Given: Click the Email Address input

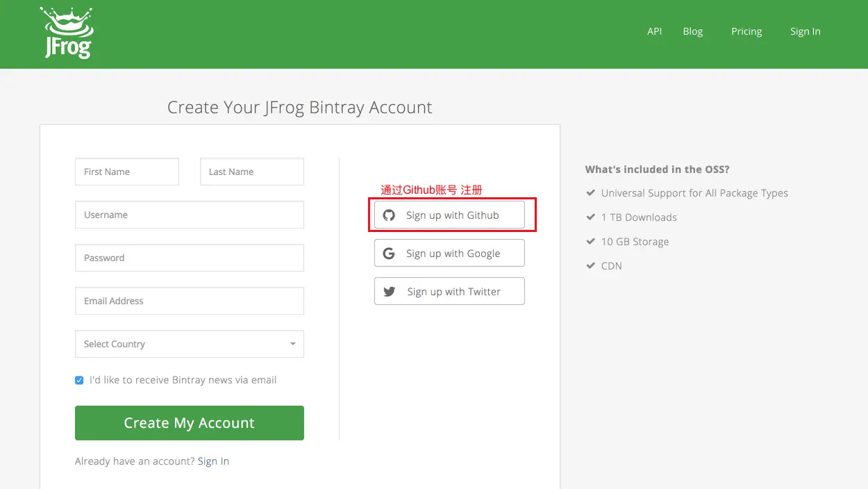Looking at the screenshot, I should [189, 301].
